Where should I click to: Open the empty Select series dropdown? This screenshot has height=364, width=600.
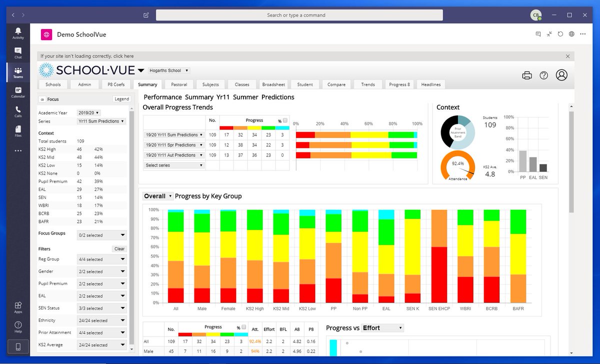pyautogui.click(x=174, y=165)
